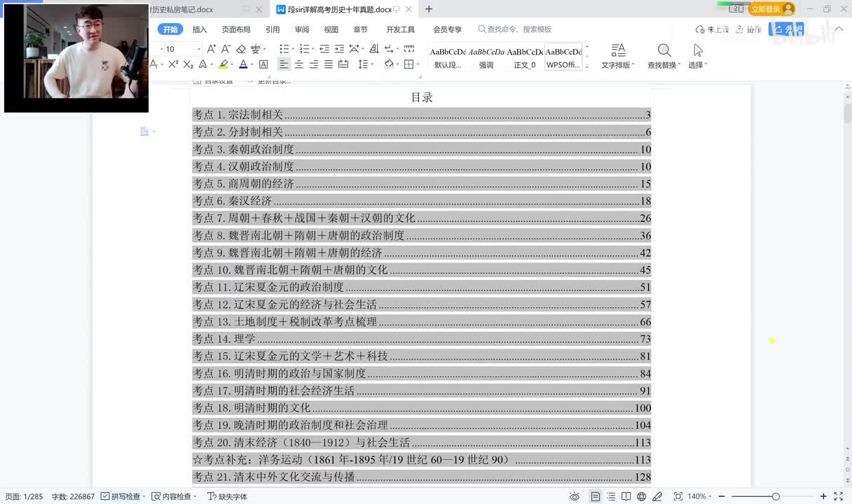Switch to the 开始 ribbon tab

click(170, 29)
